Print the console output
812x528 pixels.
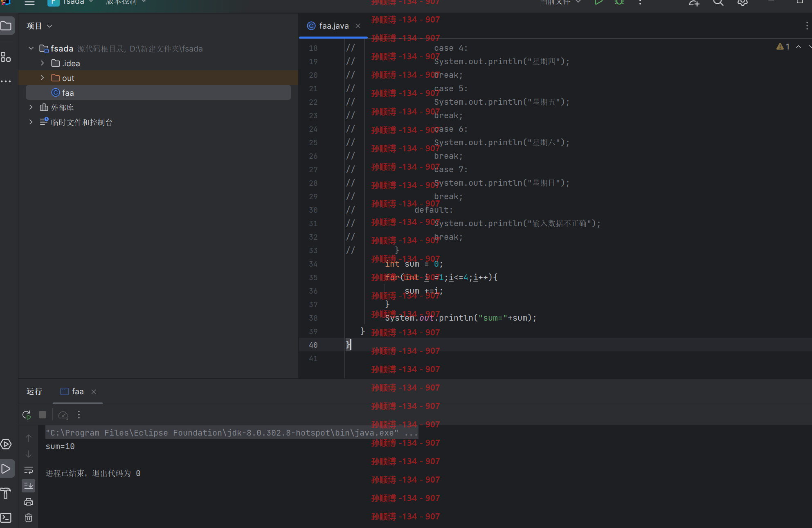point(29,502)
